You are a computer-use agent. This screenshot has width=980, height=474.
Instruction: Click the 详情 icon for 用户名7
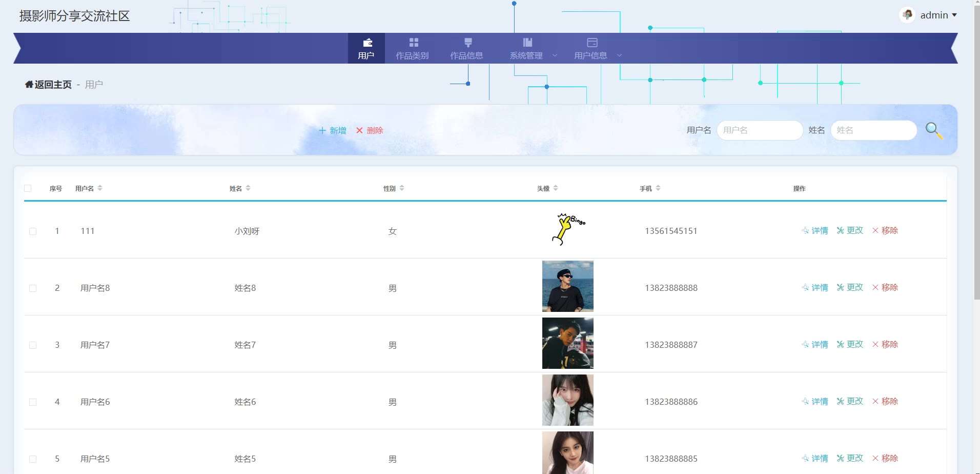(x=805, y=344)
